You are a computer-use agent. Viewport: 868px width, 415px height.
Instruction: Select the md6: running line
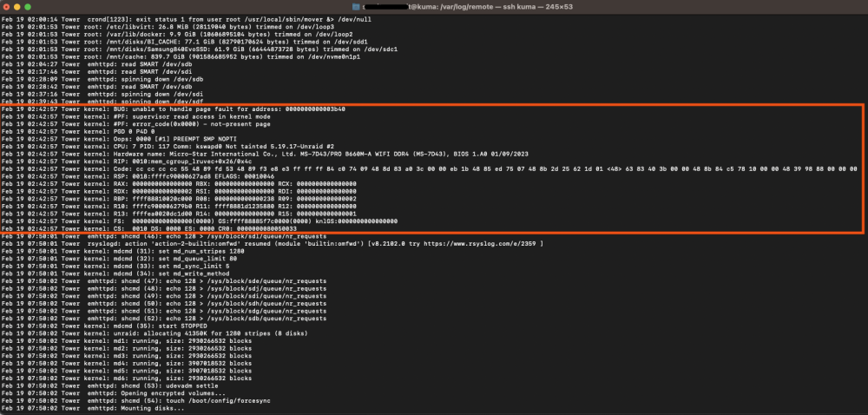point(127,378)
